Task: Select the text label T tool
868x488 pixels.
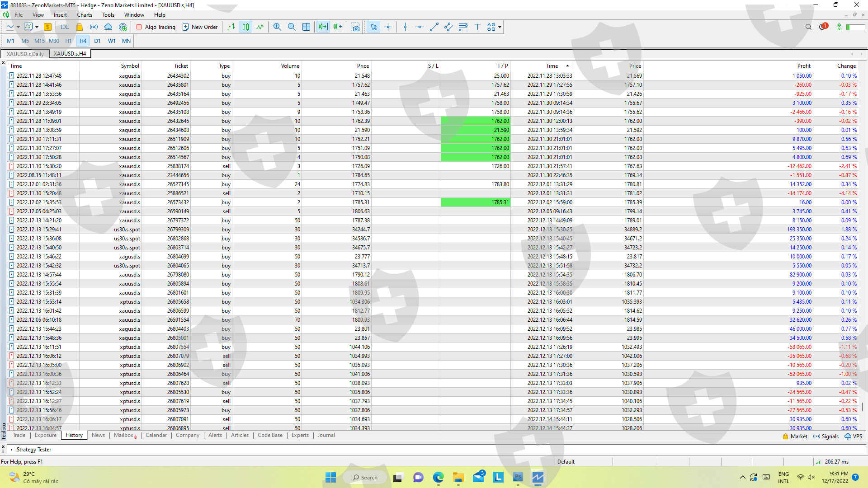Action: tap(477, 27)
